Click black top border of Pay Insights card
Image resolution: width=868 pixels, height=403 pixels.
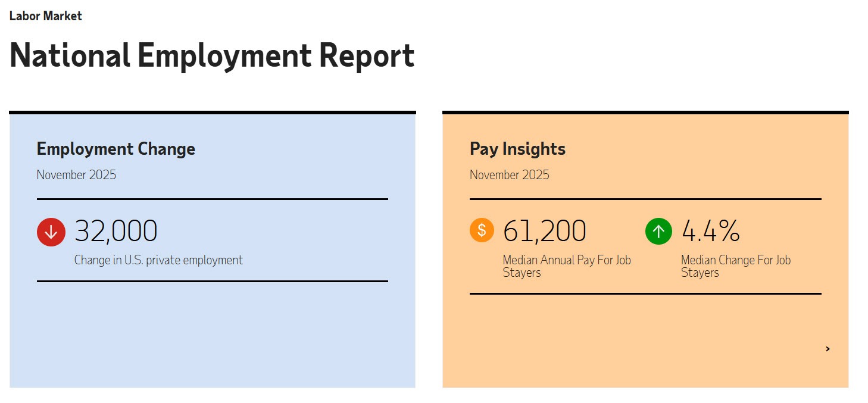(645, 112)
